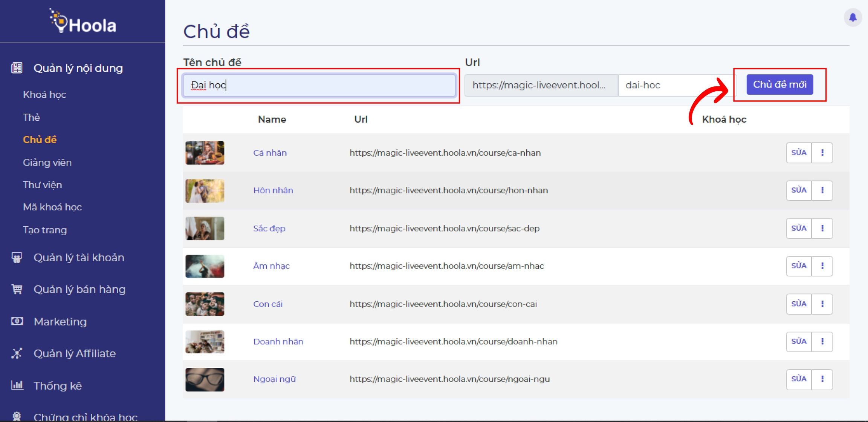
Task: Open more options for Âm nhạc row
Action: tap(822, 266)
